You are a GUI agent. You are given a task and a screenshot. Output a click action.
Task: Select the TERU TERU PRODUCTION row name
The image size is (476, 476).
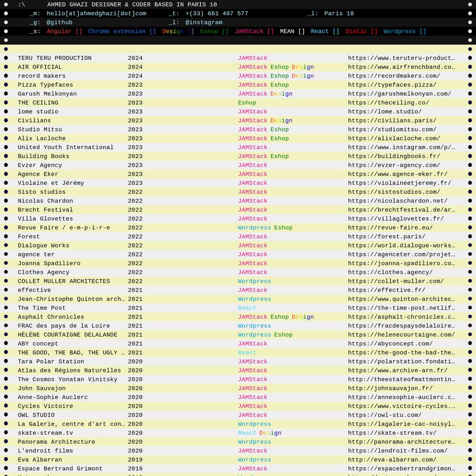tap(54, 58)
